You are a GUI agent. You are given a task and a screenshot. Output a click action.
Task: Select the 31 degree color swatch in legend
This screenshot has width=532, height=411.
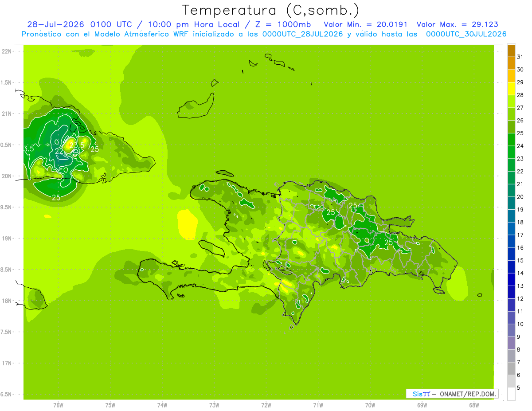[511, 51]
